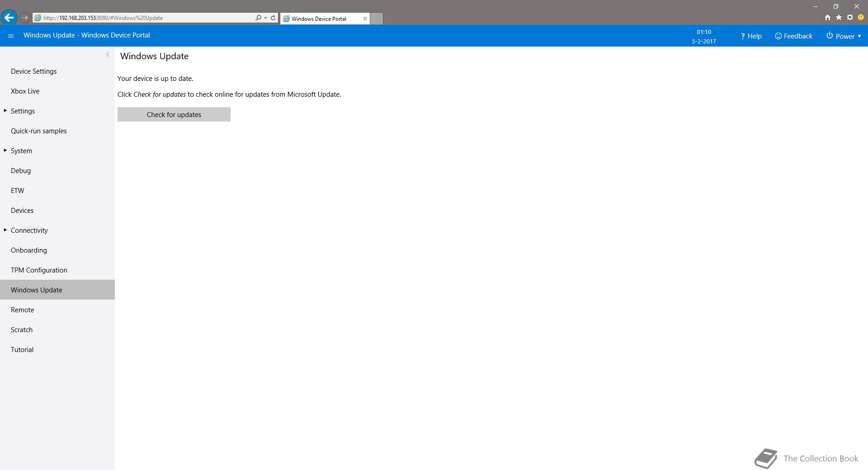This screenshot has height=470, width=868.
Task: Open the Power dropdown menu
Action: coord(844,36)
